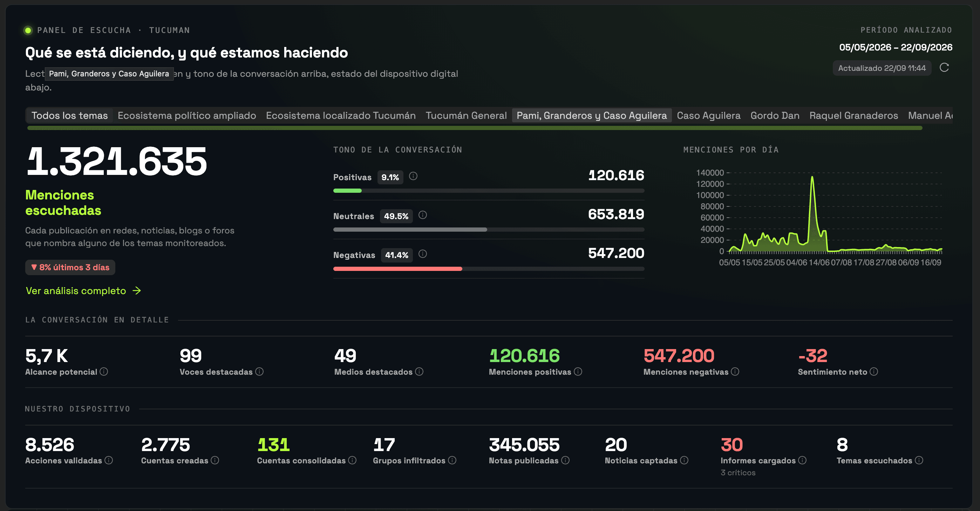Click the Actualizado 22/09 11:44 badge
980x511 pixels.
[882, 68]
